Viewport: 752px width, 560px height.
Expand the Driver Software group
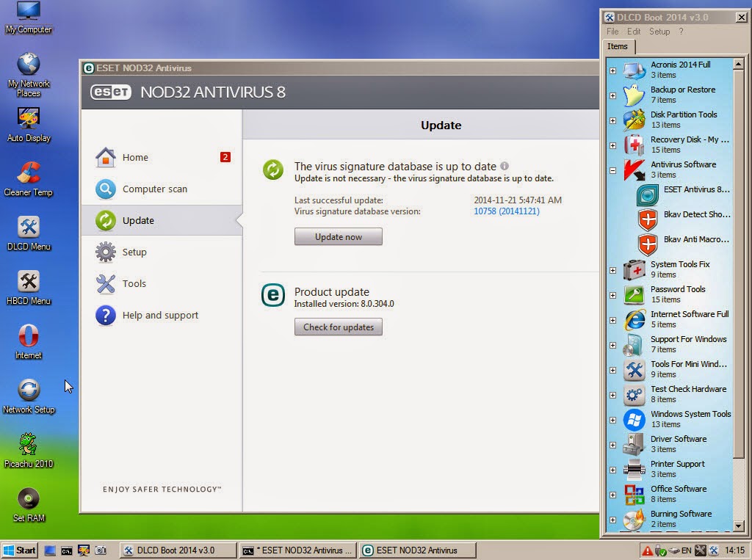pos(612,445)
